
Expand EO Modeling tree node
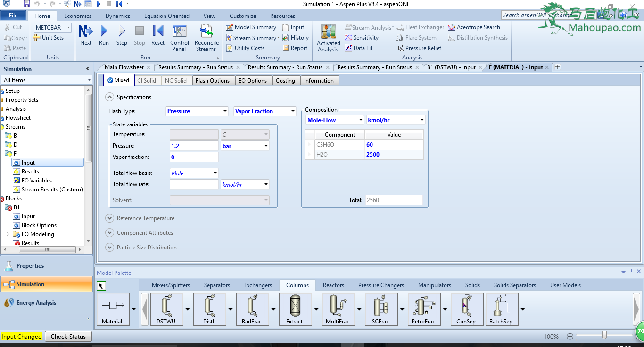(x=8, y=234)
